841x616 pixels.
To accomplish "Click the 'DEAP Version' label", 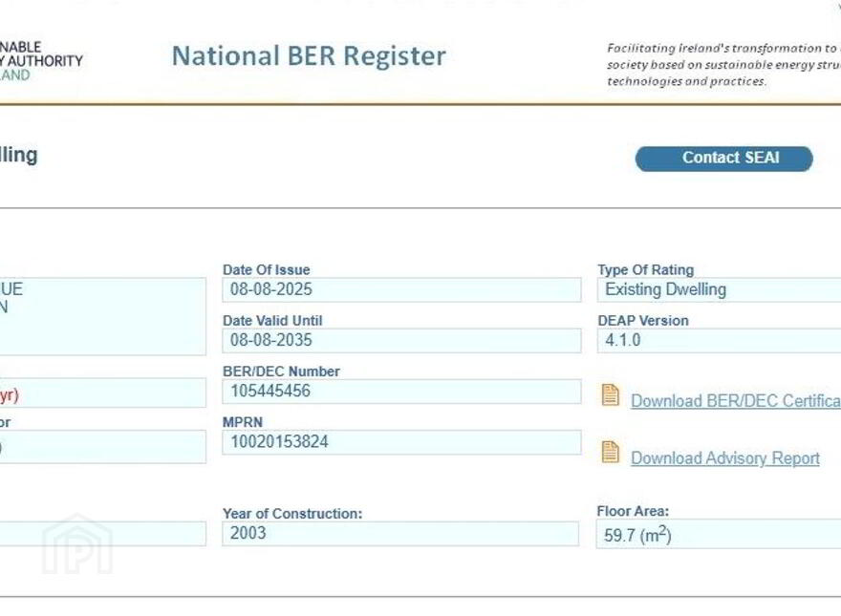I will pyautogui.click(x=643, y=321).
